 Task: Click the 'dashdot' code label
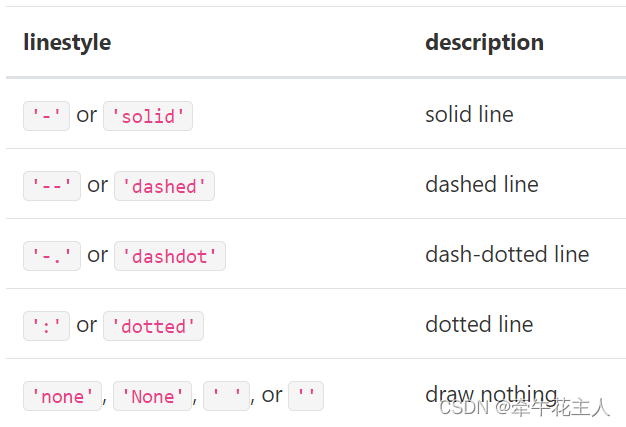(x=170, y=256)
